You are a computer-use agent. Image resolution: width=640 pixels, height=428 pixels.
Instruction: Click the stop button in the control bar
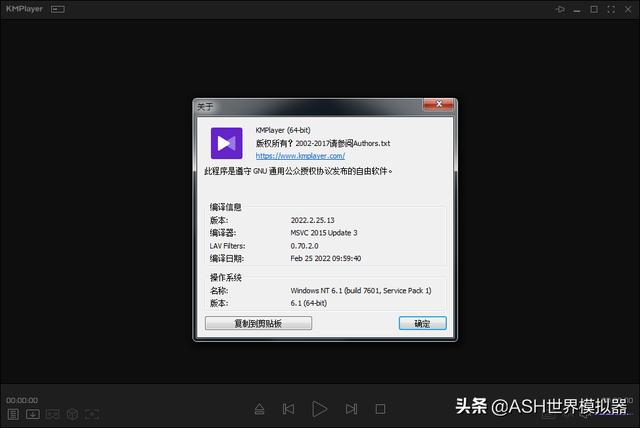[380, 409]
